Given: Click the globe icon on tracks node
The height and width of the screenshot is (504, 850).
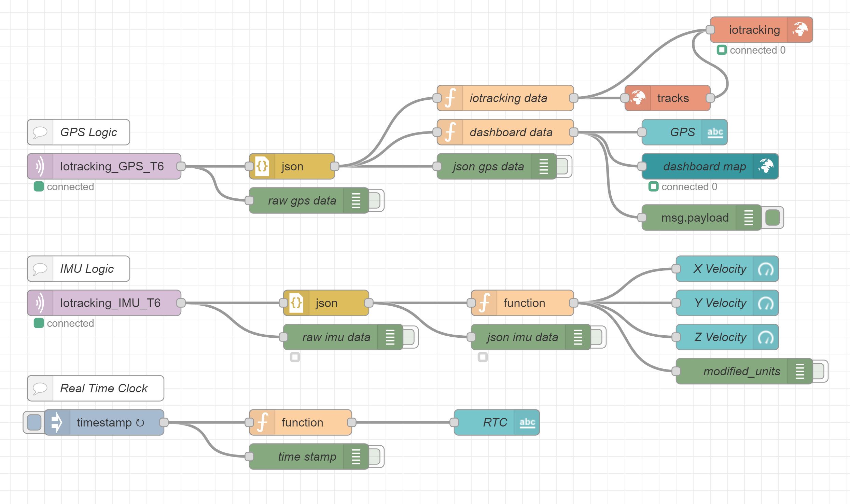Looking at the screenshot, I should 638,98.
